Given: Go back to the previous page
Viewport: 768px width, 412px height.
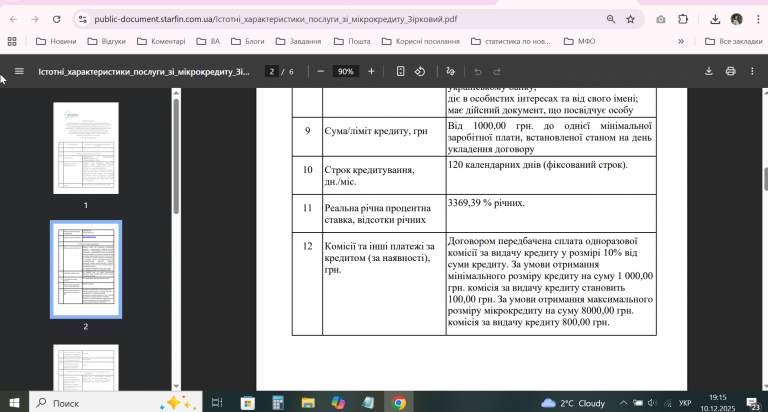Looking at the screenshot, I should pos(13,19).
